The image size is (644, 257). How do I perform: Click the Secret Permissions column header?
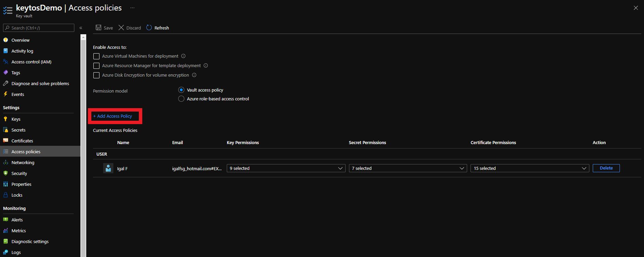[x=367, y=143]
